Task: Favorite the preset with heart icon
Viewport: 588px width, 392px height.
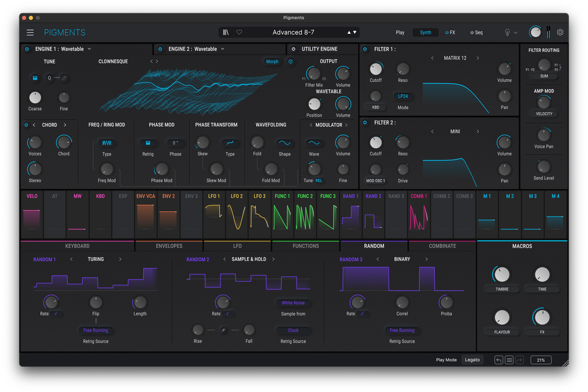Action: (x=239, y=32)
